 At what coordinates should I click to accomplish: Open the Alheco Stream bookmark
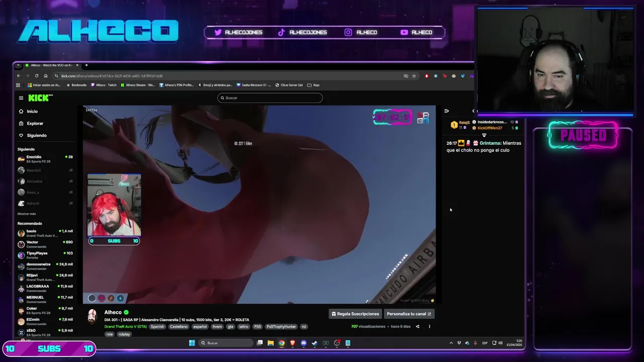(138, 85)
